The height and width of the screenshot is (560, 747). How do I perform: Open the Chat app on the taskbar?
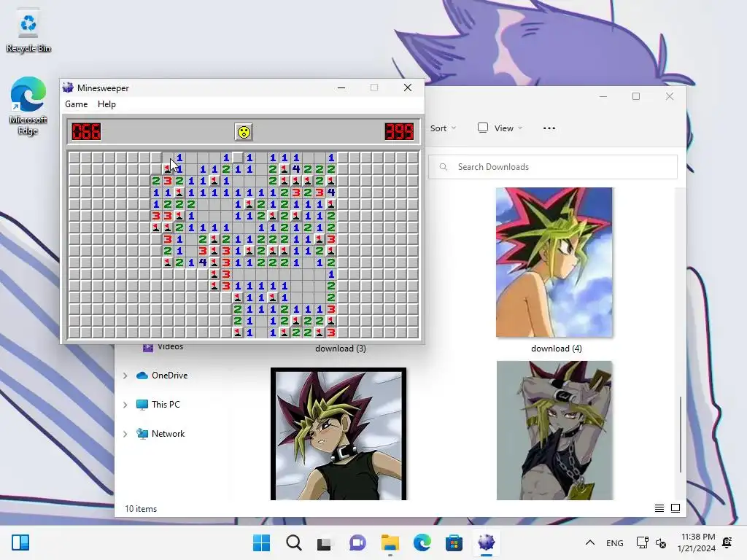[x=357, y=542]
